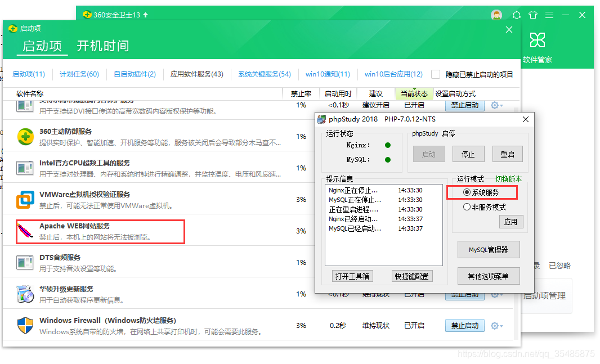
Task: Select Apache WEB网站服务 row title
Action: tap(75, 226)
